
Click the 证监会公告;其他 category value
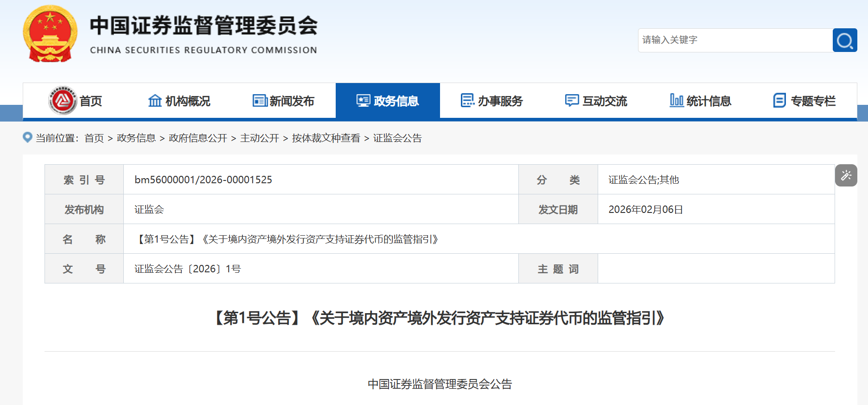coord(644,180)
